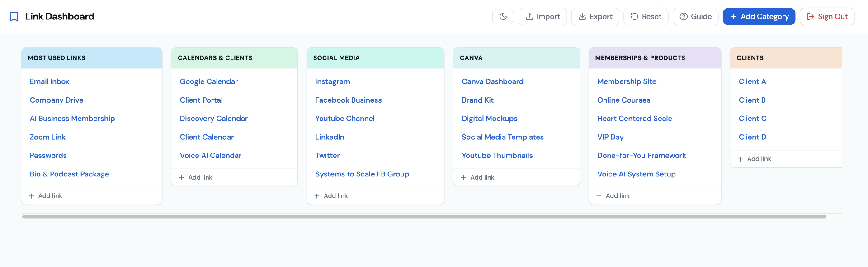
Task: Click the Import button
Action: (542, 17)
